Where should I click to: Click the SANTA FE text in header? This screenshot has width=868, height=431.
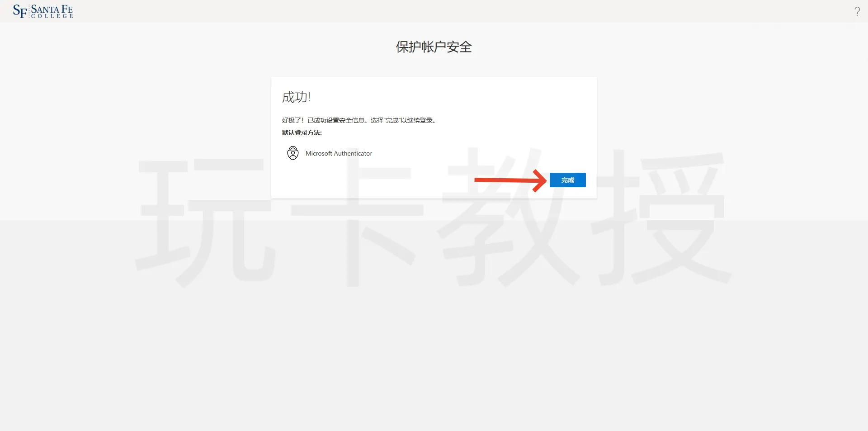(x=52, y=9)
